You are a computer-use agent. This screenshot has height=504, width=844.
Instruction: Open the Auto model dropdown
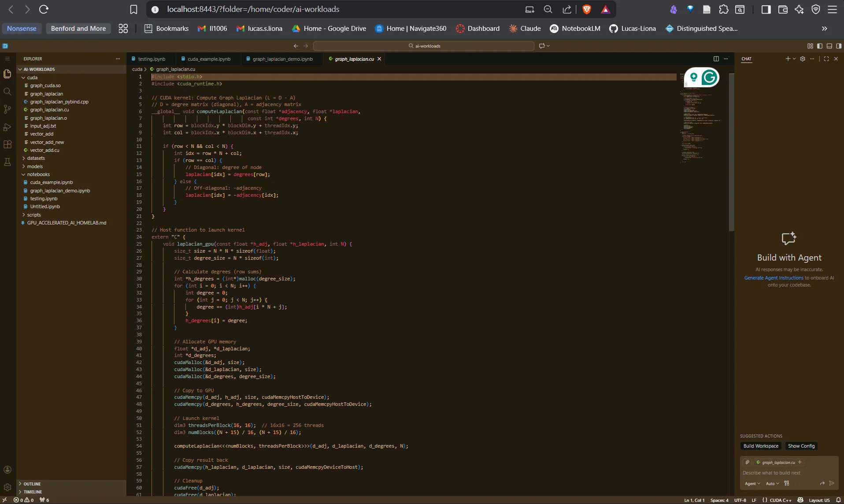pos(772,483)
